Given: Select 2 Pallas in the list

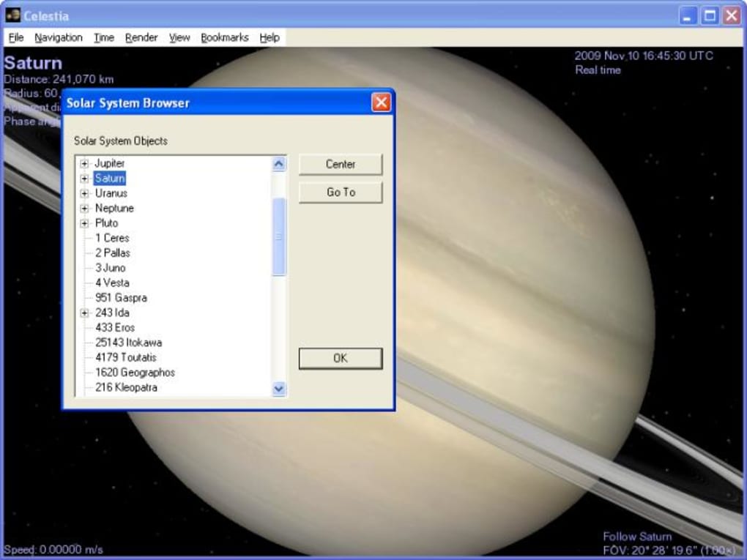Looking at the screenshot, I should pyautogui.click(x=113, y=253).
